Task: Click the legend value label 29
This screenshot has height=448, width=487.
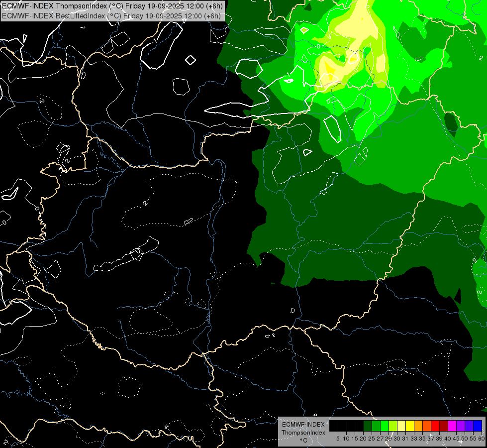Action: 389,439
